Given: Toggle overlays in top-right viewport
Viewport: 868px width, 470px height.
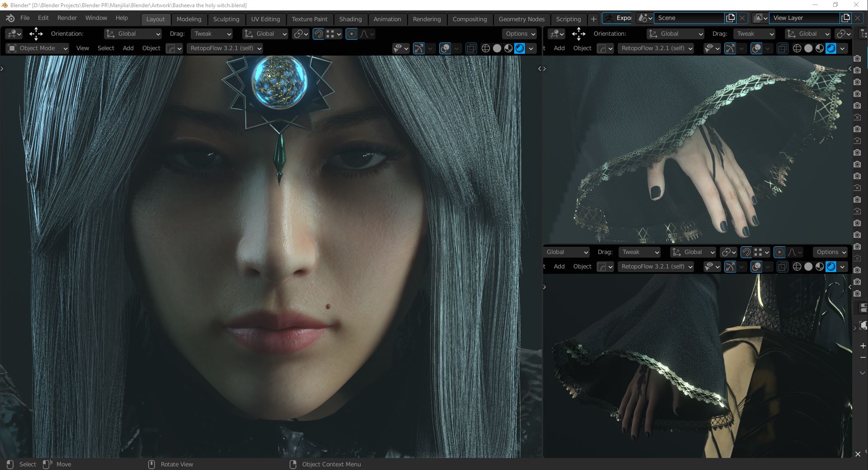Looking at the screenshot, I should (756, 48).
